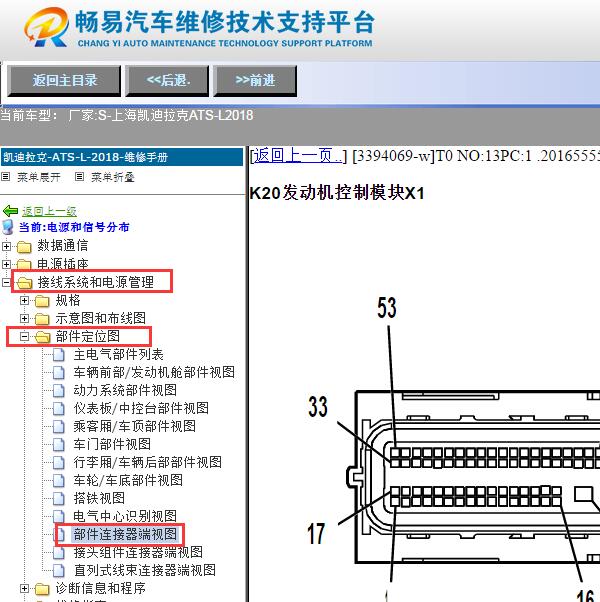This screenshot has width=600, height=602.
Task: Click page icon beside 搭铁视图
Action: [x=59, y=499]
